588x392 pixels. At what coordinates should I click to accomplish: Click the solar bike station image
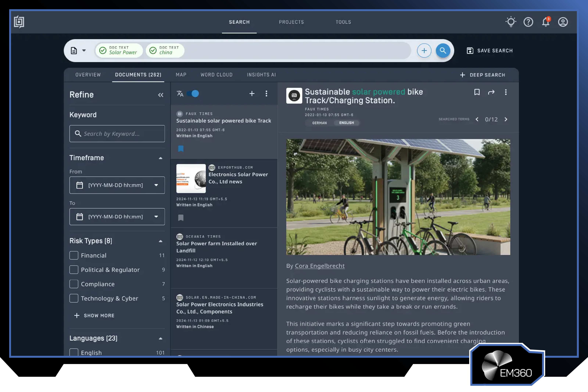(x=398, y=197)
